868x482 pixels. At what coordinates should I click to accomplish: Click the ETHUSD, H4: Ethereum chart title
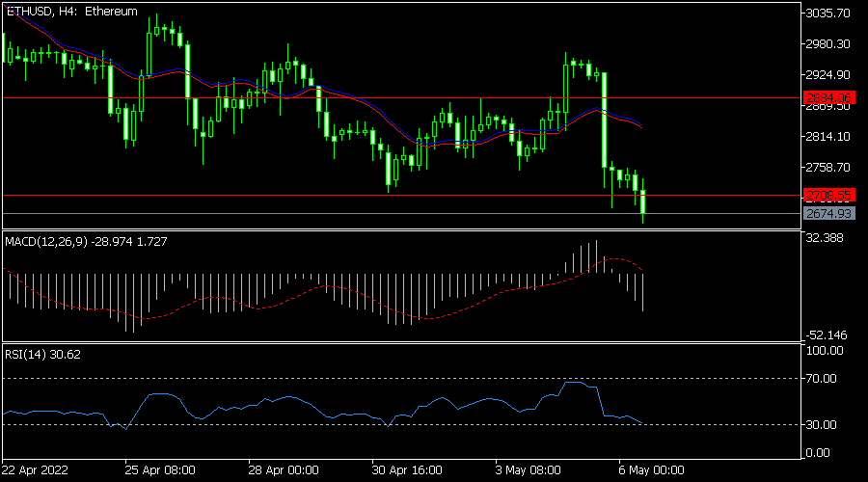pyautogui.click(x=71, y=11)
